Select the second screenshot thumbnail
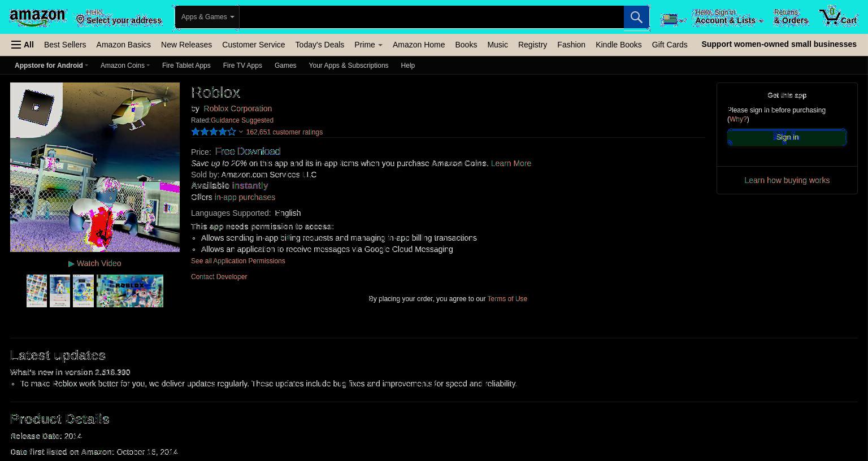The height and width of the screenshot is (461, 868). tap(60, 291)
